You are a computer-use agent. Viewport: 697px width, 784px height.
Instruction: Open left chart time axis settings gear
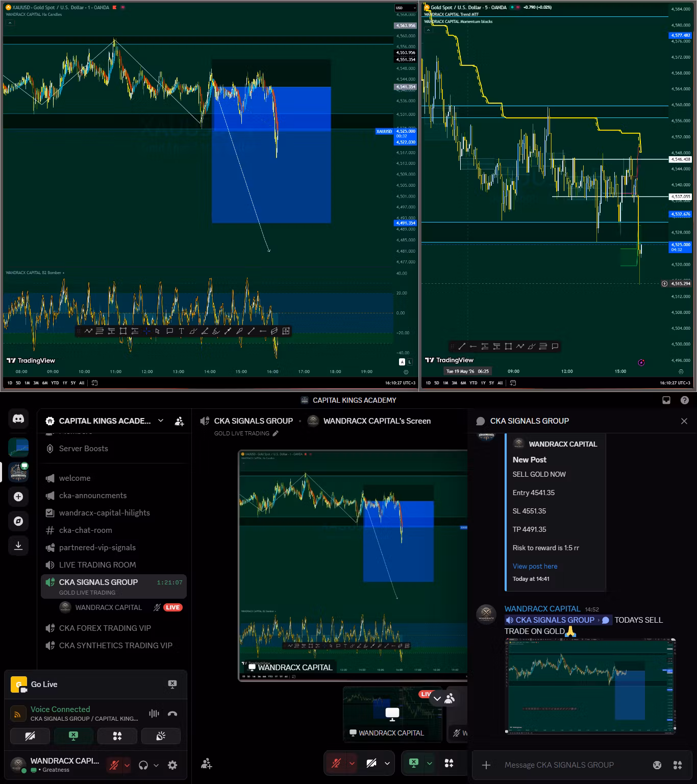(406, 372)
